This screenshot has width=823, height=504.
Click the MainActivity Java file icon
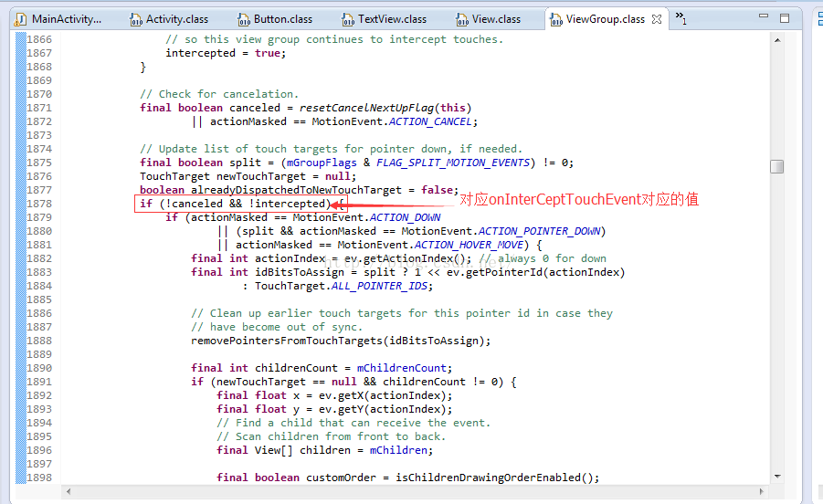point(21,18)
